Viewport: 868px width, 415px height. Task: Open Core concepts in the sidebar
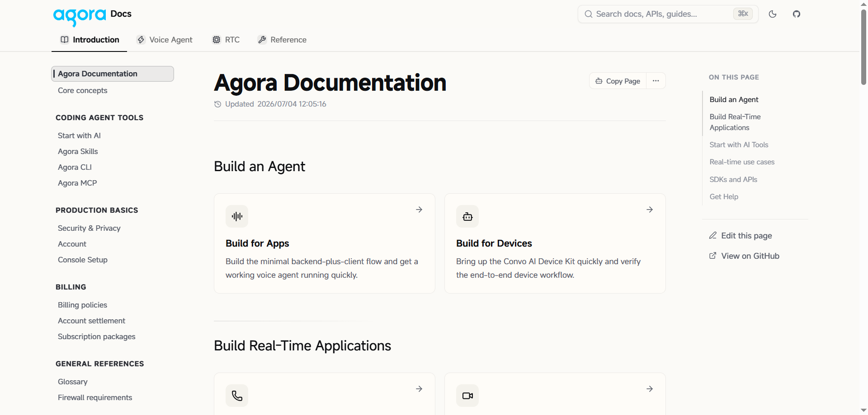82,90
